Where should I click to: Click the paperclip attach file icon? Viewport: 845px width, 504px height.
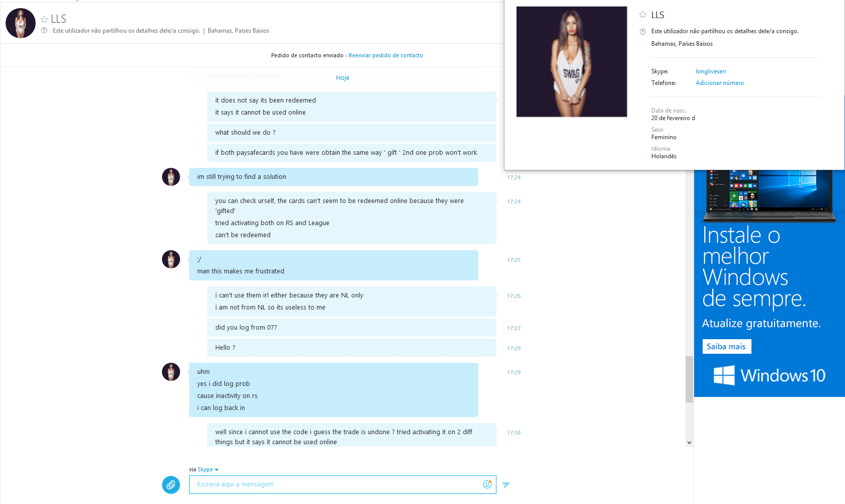171,485
